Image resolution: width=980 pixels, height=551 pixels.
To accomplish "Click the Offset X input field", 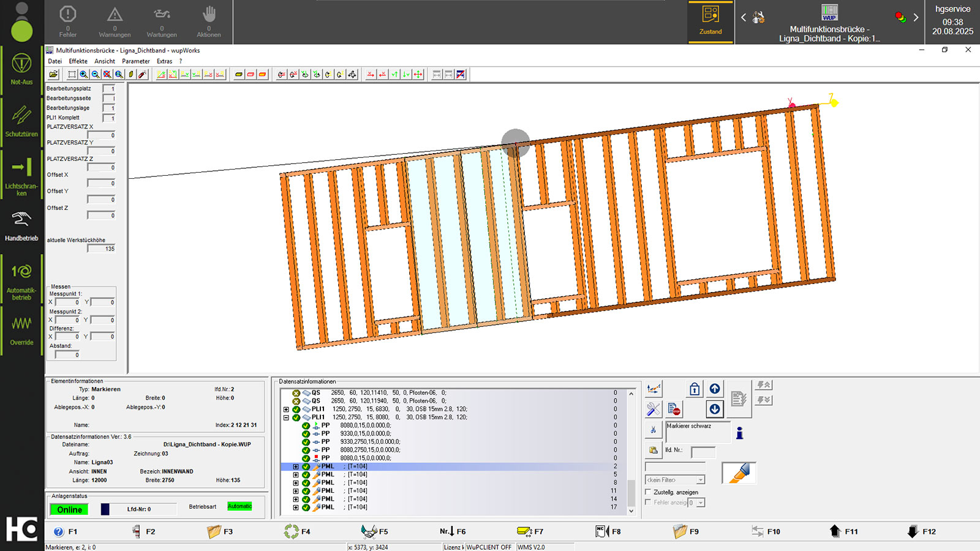I will [101, 183].
